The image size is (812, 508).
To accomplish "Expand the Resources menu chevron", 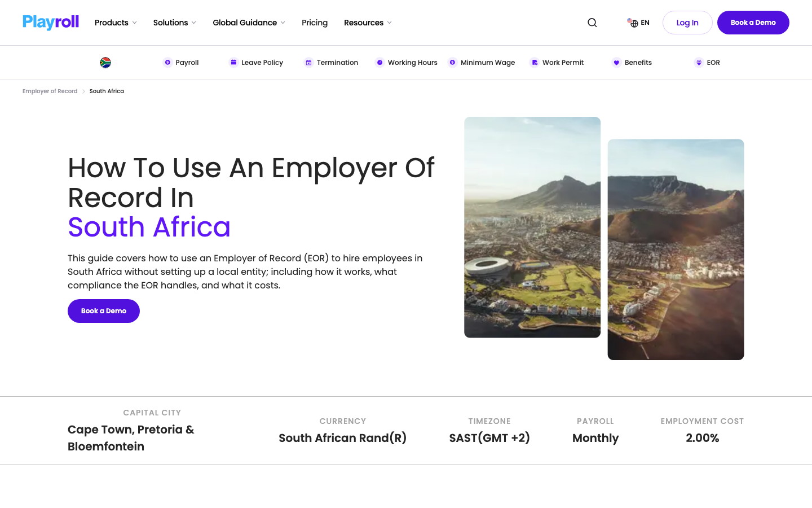I will (x=389, y=23).
